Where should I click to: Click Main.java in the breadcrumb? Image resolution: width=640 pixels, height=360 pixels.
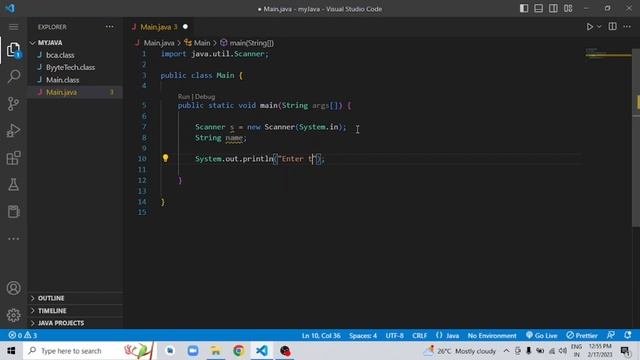click(x=159, y=43)
